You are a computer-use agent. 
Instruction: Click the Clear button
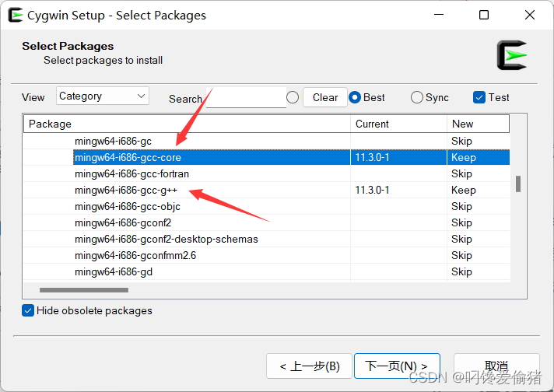pos(325,97)
